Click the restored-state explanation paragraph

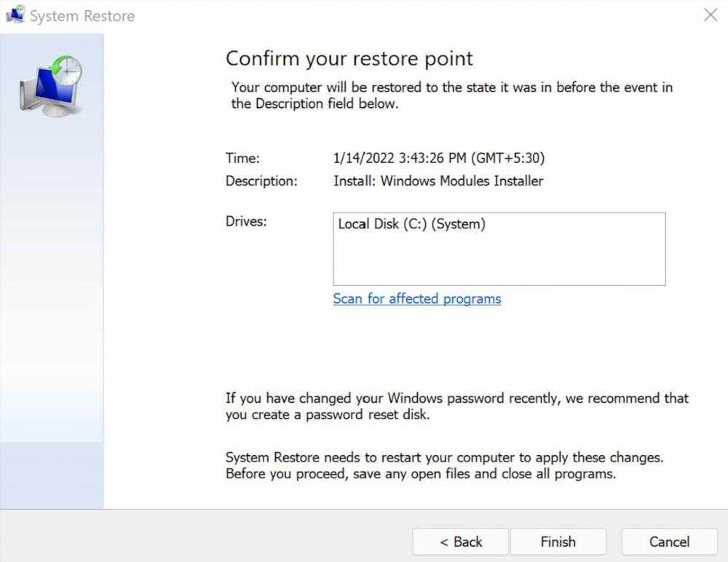click(451, 95)
